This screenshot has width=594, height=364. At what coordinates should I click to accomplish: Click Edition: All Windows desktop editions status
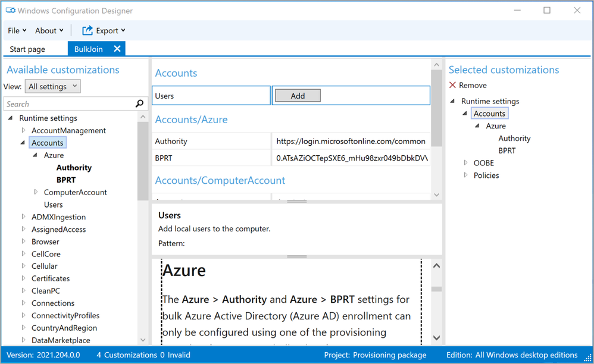point(512,355)
